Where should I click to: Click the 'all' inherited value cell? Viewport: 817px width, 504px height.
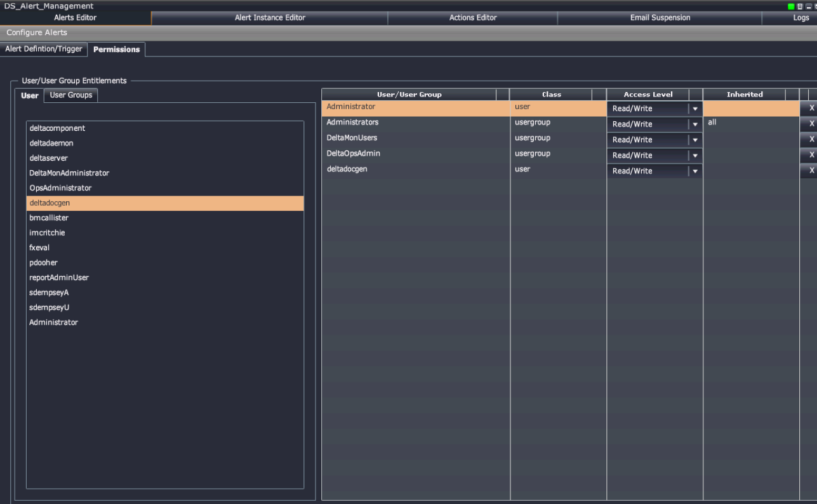click(x=751, y=123)
